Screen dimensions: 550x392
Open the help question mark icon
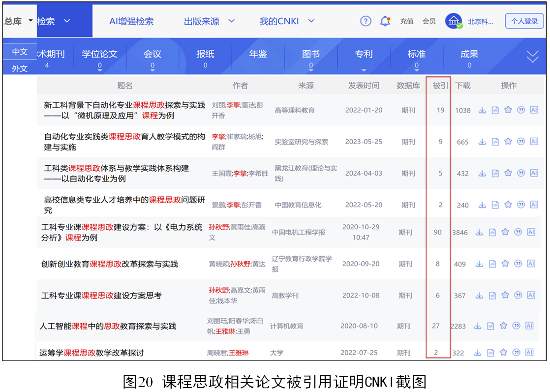[366, 21]
